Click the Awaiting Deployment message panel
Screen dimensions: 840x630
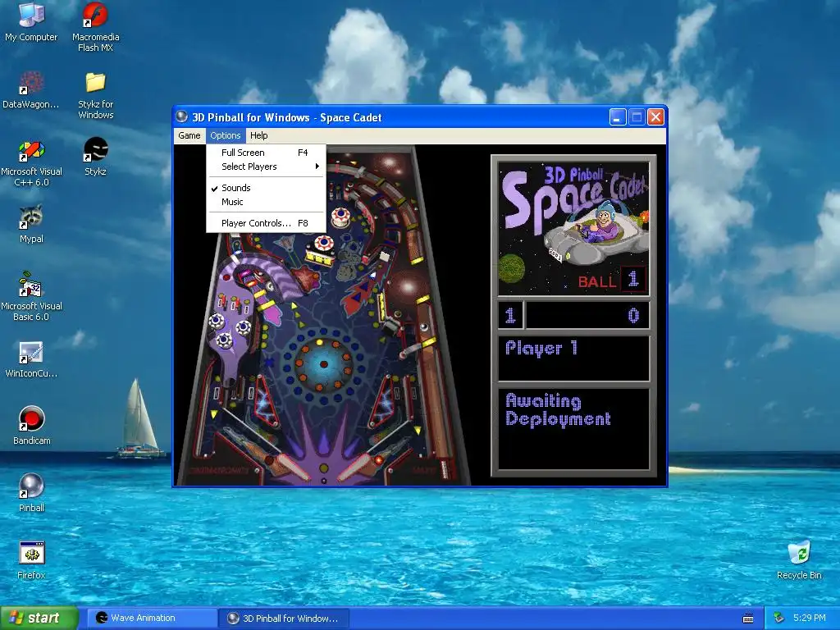[573, 428]
